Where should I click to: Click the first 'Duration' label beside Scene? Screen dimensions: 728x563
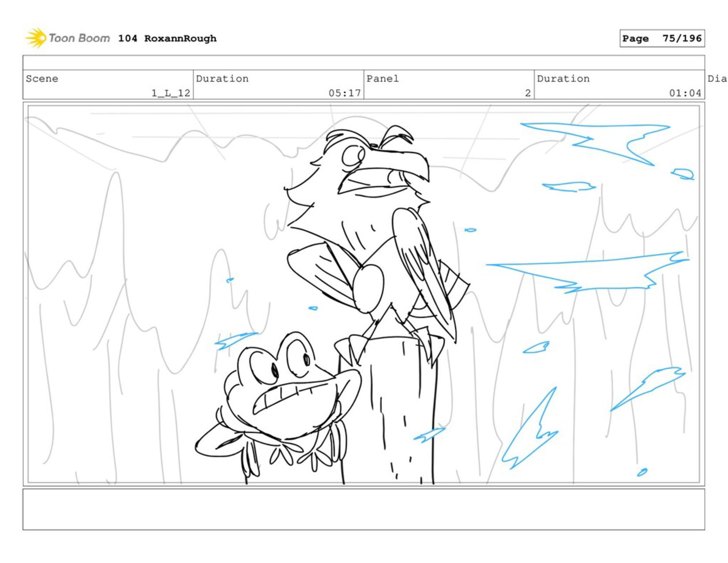(x=222, y=79)
